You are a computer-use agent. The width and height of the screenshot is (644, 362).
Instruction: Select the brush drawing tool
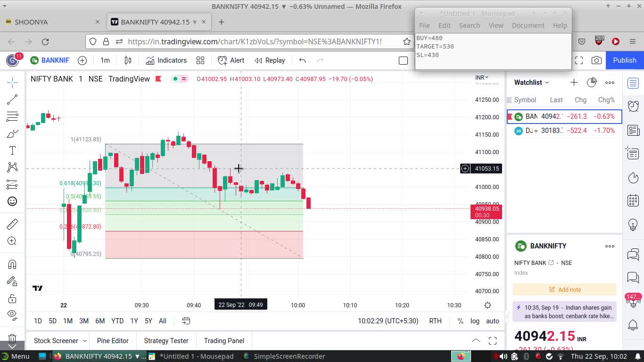12,134
